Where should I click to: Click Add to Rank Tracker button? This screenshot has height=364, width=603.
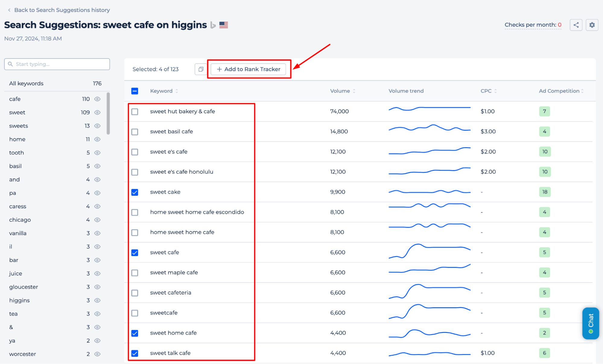coord(249,69)
